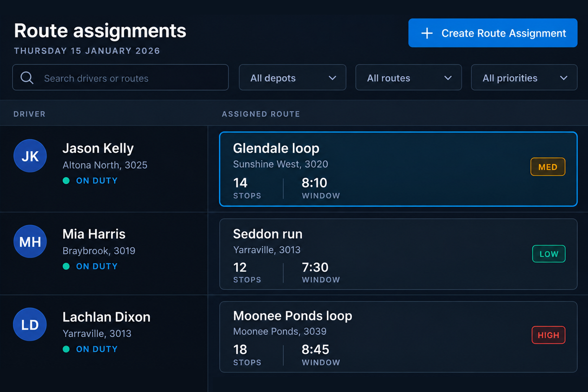Click the MH avatar for Mia Harris
588x392 pixels.
[30, 241]
